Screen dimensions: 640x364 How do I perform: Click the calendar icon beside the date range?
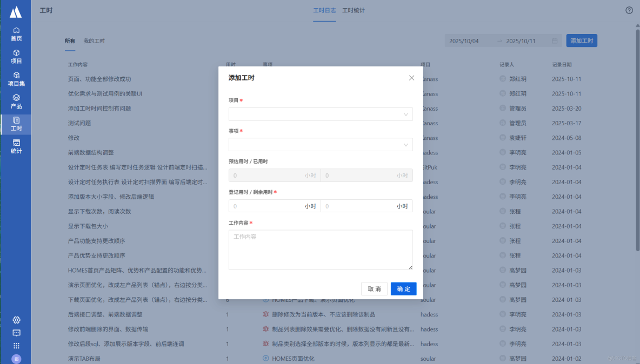pyautogui.click(x=554, y=41)
